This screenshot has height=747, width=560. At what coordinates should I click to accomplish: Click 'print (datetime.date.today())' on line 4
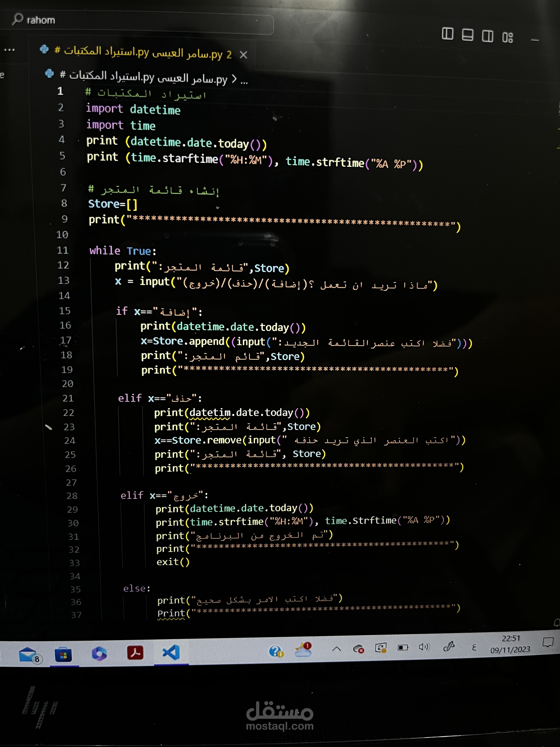coord(176,142)
